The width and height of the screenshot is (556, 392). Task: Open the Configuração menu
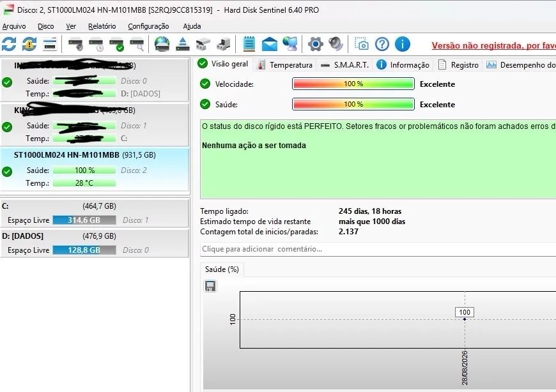(148, 26)
